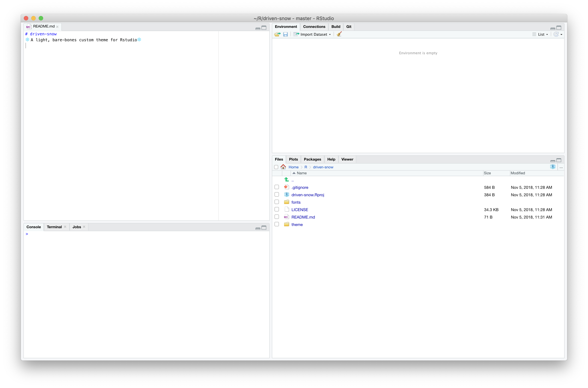
Task: Tick the checkbox for README.md file
Action: point(277,217)
